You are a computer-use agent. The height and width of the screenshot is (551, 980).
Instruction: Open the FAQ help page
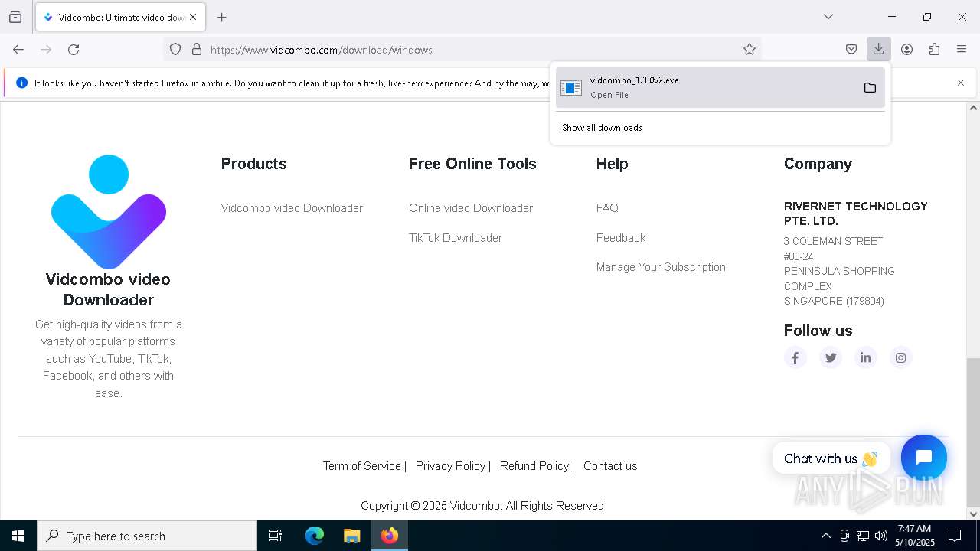click(607, 208)
